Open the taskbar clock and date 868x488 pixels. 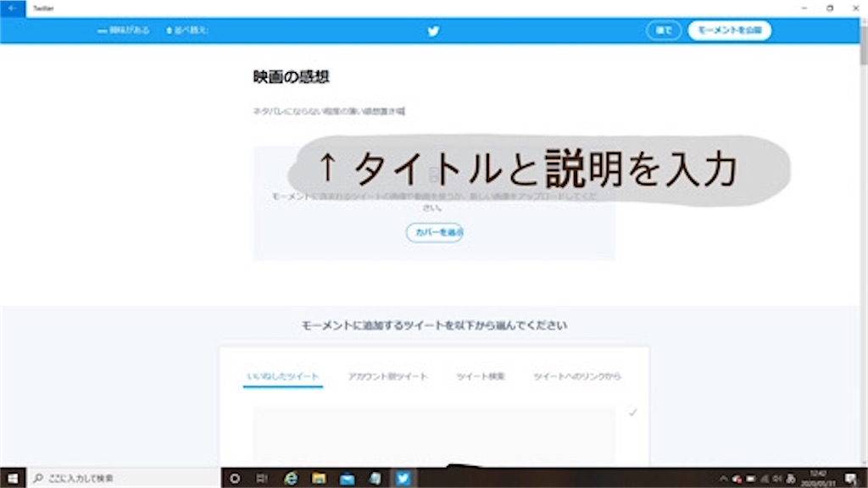tap(818, 479)
